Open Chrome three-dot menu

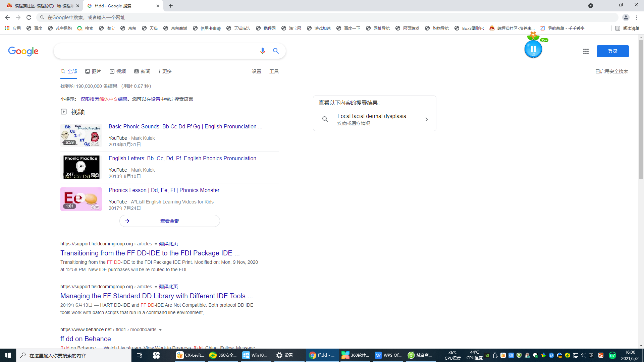coord(637,17)
